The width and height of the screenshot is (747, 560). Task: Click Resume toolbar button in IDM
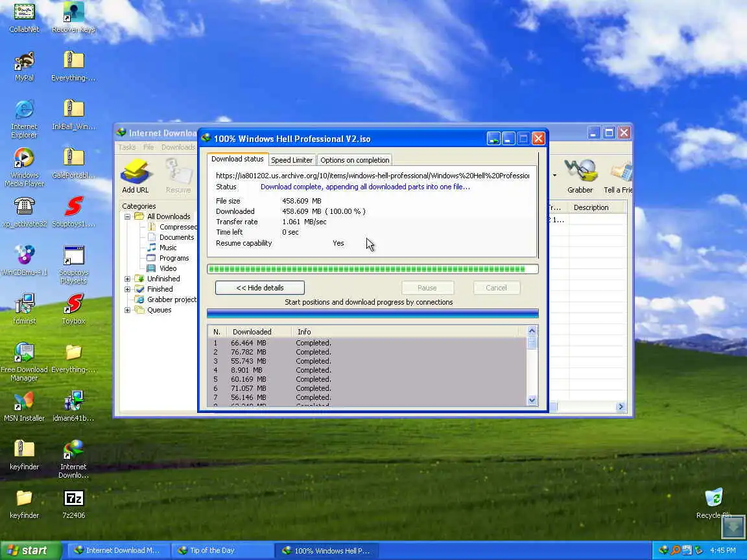pos(178,176)
